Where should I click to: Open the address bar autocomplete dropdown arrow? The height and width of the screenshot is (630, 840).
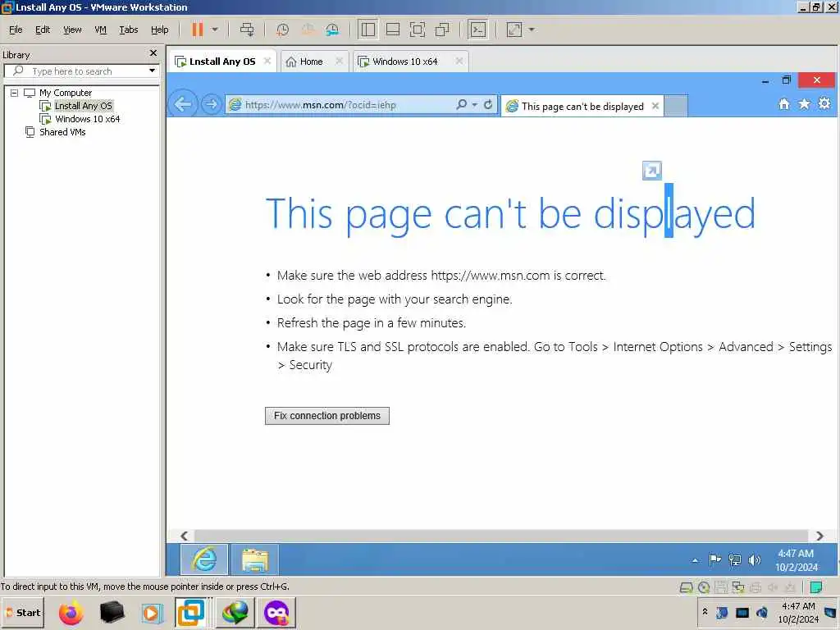pyautogui.click(x=475, y=105)
